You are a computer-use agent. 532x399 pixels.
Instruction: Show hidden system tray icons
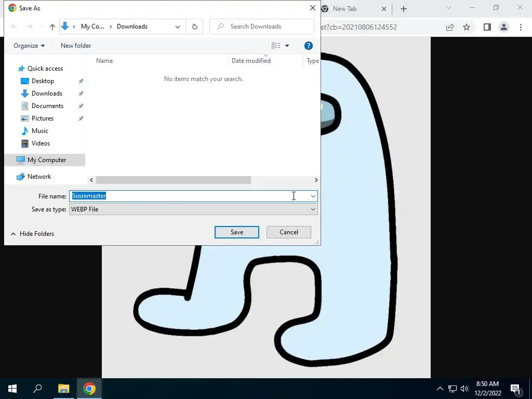pyautogui.click(x=440, y=389)
